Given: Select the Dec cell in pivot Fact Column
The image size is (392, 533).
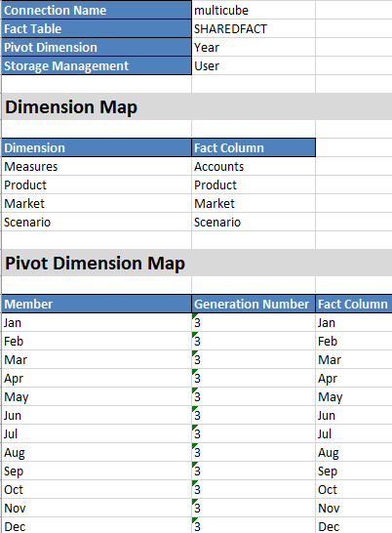Looking at the screenshot, I should coord(354,525).
